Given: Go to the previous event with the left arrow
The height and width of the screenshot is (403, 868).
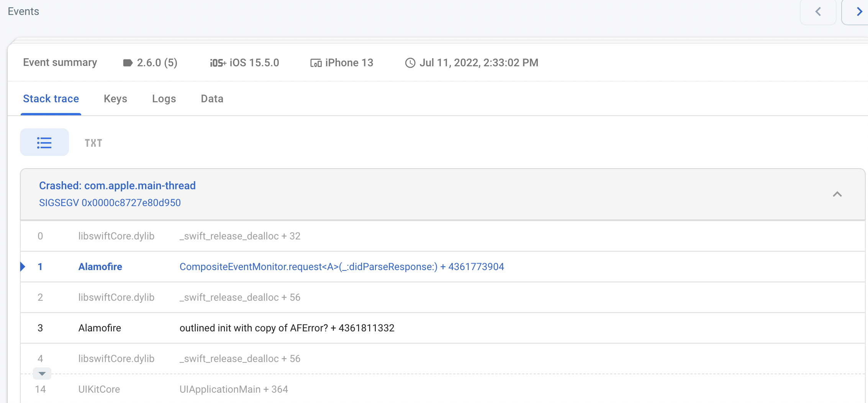Looking at the screenshot, I should point(818,12).
